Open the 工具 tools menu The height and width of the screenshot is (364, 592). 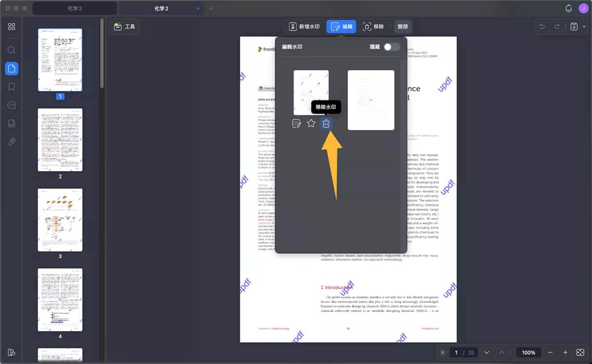point(124,27)
